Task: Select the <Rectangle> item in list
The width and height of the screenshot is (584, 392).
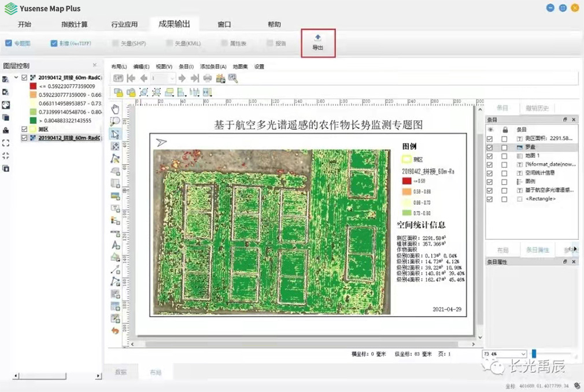Action: [x=541, y=199]
